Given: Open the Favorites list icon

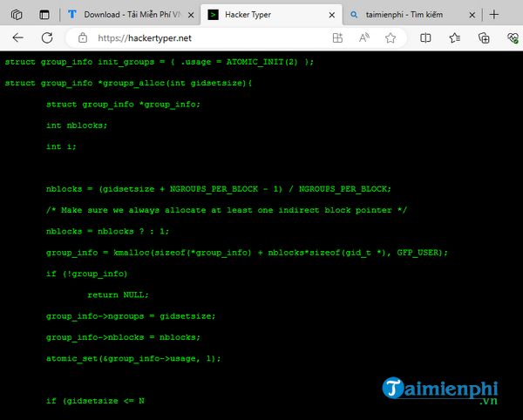Looking at the screenshot, I should click(x=454, y=38).
